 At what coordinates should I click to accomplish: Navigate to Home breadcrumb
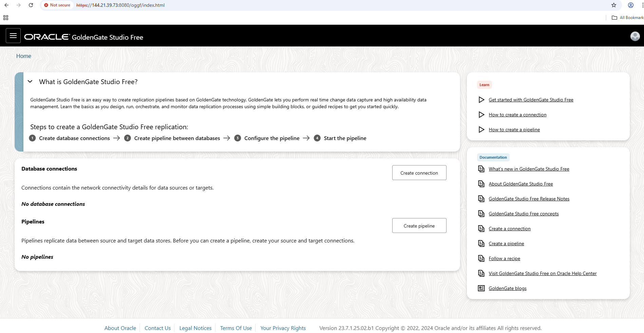click(23, 56)
